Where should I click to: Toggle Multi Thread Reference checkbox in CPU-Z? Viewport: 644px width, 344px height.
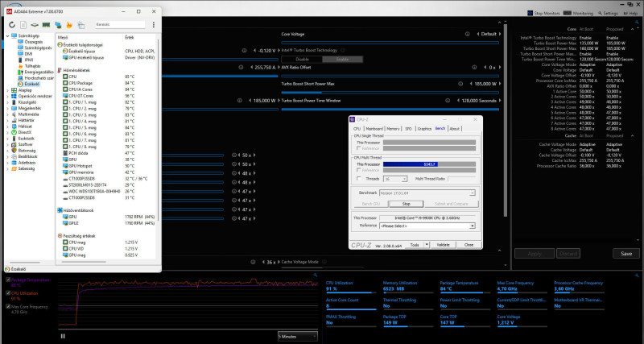click(x=359, y=170)
